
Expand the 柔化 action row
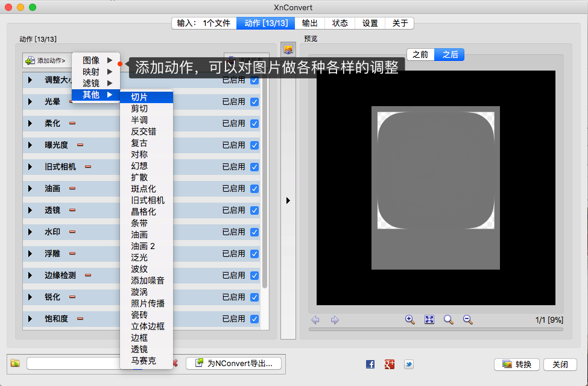click(30, 124)
